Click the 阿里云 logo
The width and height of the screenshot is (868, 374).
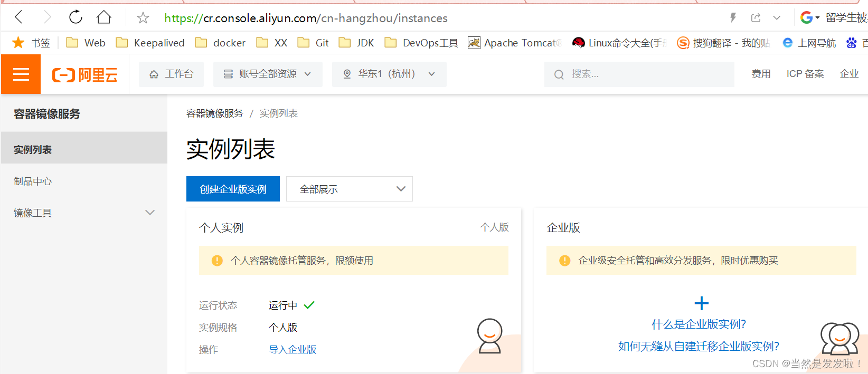point(85,75)
